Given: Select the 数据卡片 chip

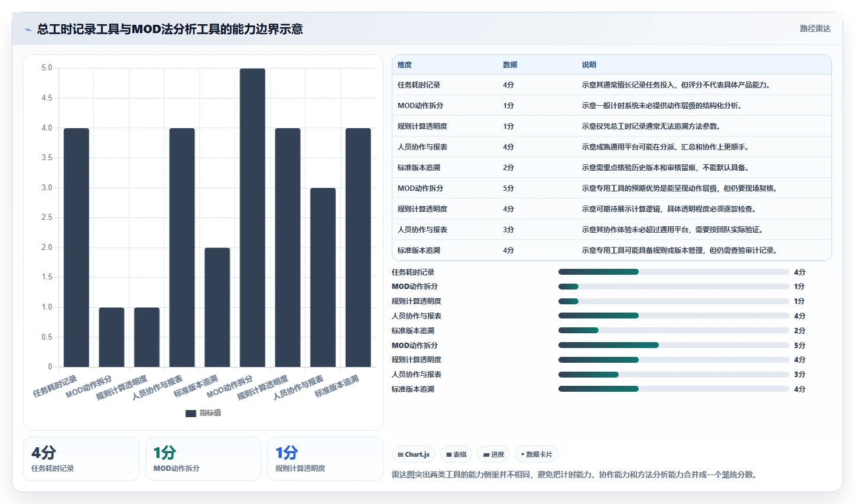Looking at the screenshot, I should point(537,454).
